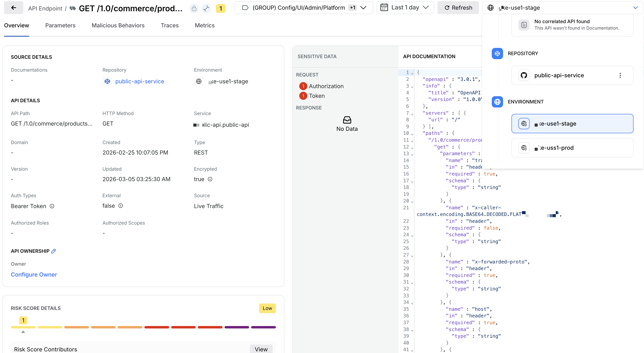Click the Environment section icon in the dropdown
Viewport: 644px width, 353px height.
[497, 102]
